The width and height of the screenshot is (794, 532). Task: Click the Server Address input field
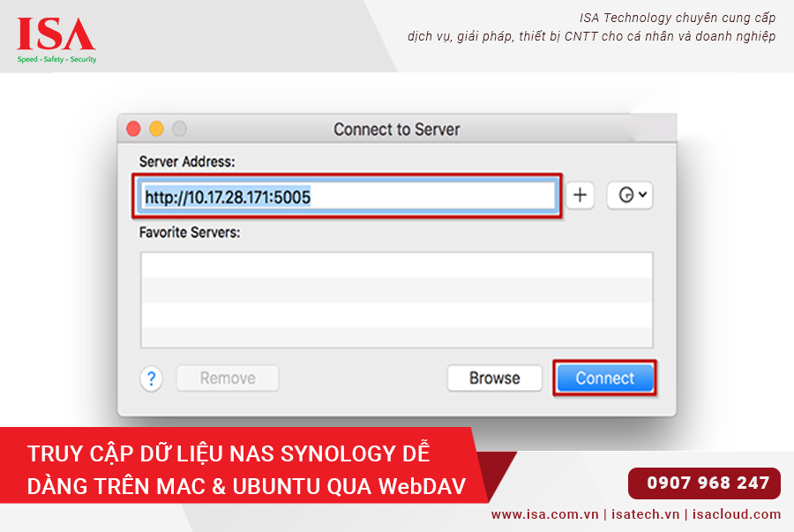348,196
